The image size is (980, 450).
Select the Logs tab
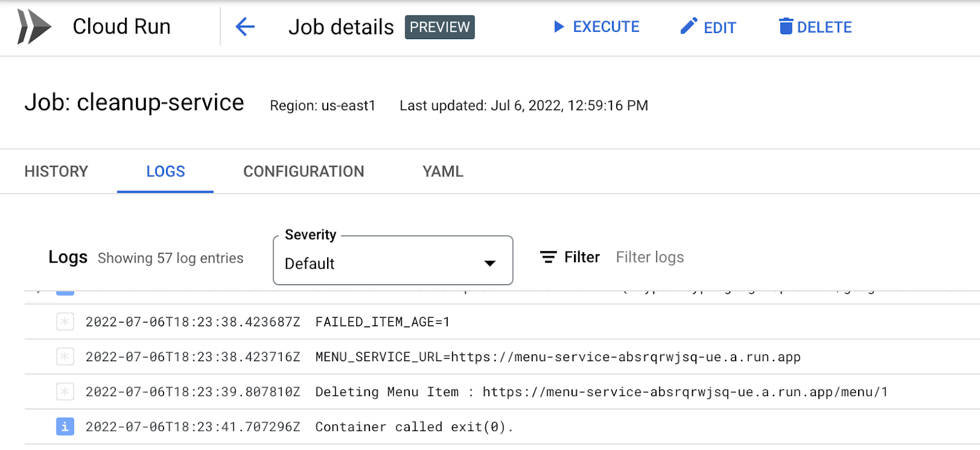(165, 171)
